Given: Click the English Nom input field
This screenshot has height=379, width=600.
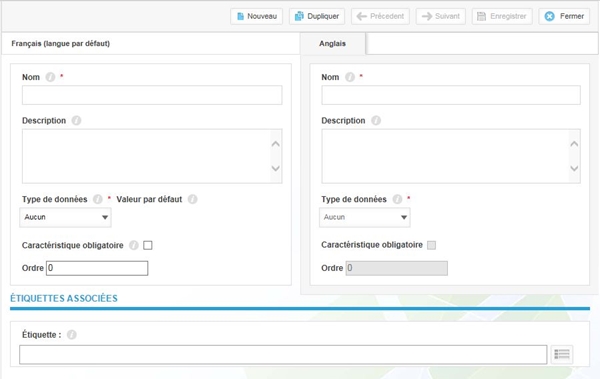Looking at the screenshot, I should click(451, 95).
